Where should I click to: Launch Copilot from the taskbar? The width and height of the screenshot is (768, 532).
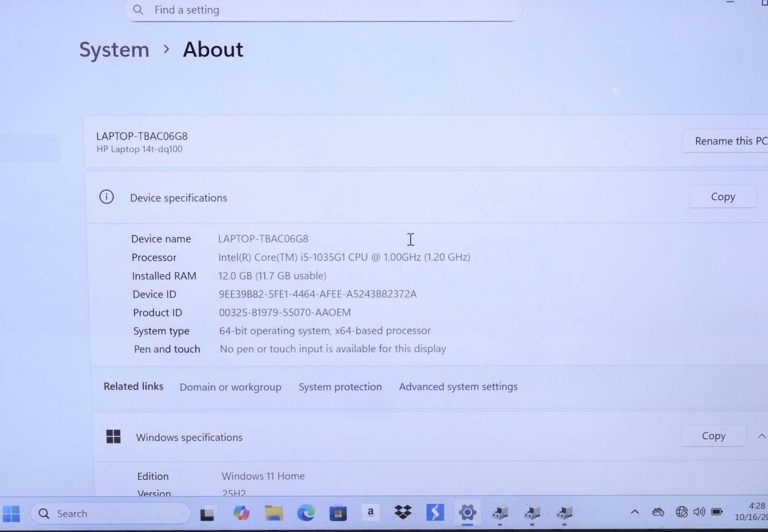(x=241, y=513)
